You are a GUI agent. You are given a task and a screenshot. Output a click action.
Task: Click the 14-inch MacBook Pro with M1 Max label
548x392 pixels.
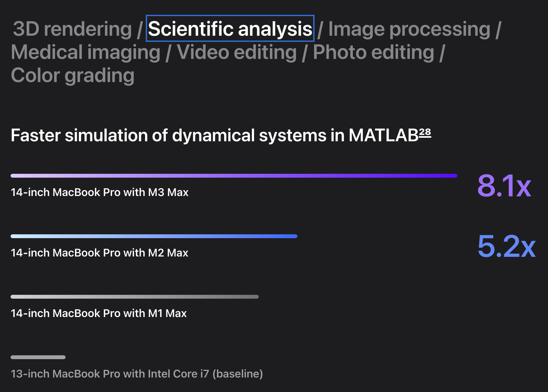point(99,313)
